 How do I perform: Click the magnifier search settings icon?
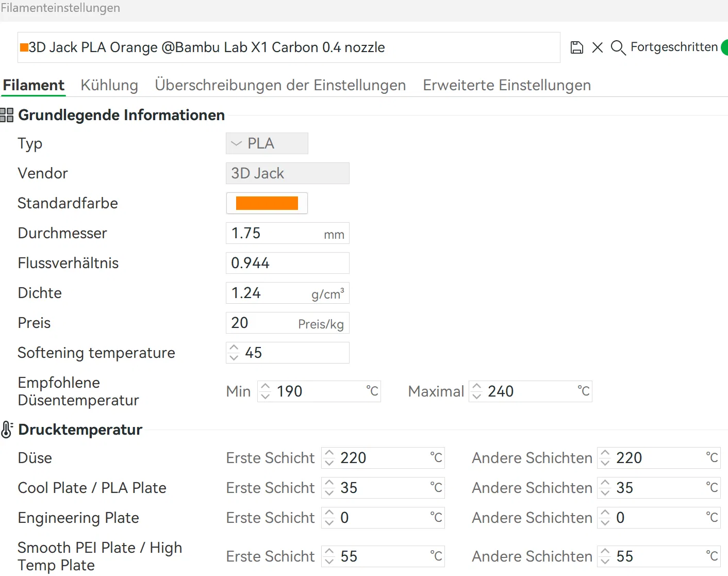[618, 47]
